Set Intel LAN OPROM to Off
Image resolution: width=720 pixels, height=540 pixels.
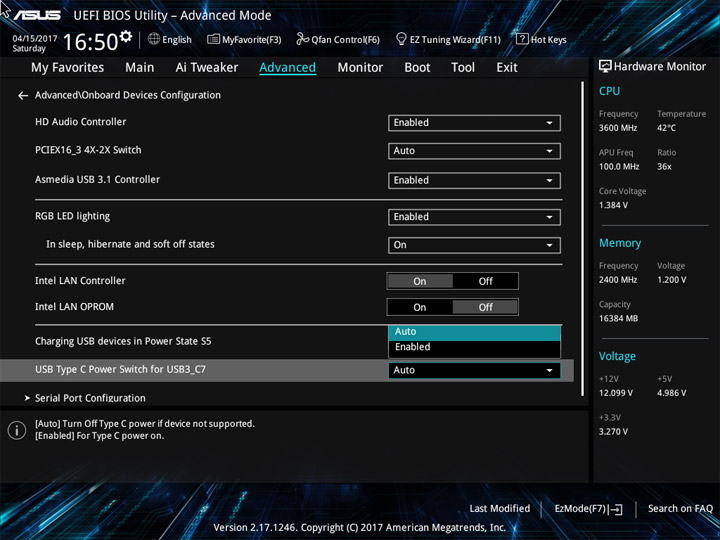point(485,307)
